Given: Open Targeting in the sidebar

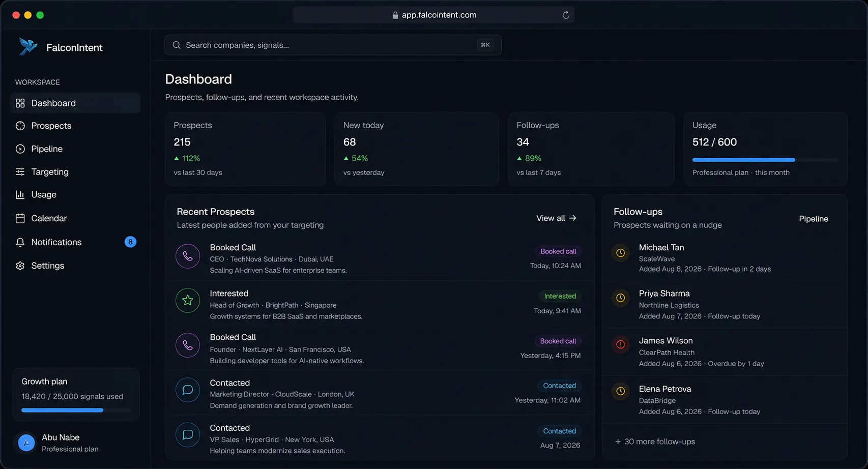Looking at the screenshot, I should [x=75, y=172].
